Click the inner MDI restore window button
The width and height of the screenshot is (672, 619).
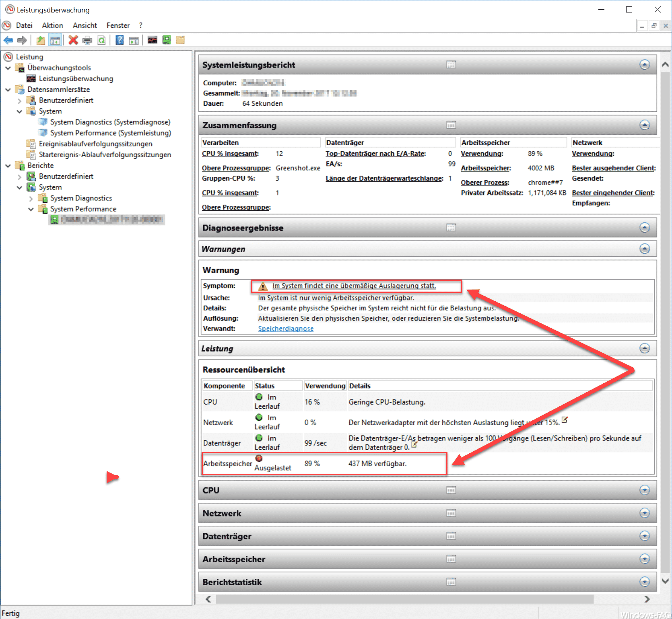[x=654, y=26]
